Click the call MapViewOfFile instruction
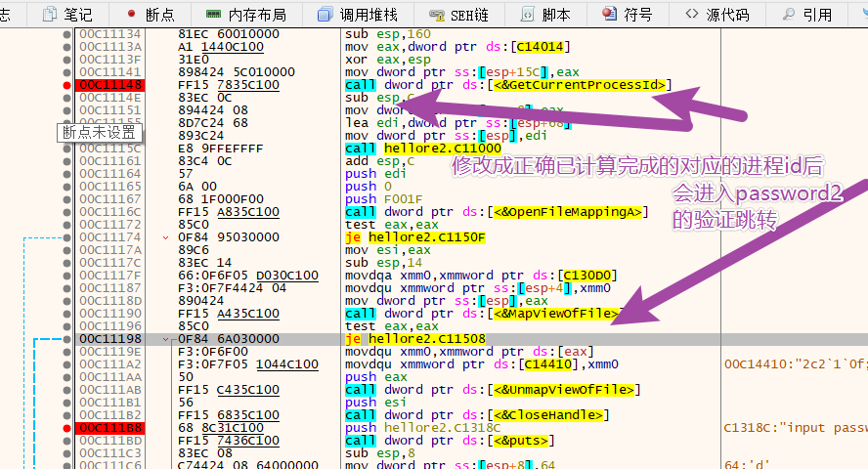The width and height of the screenshot is (868, 469). (x=484, y=314)
